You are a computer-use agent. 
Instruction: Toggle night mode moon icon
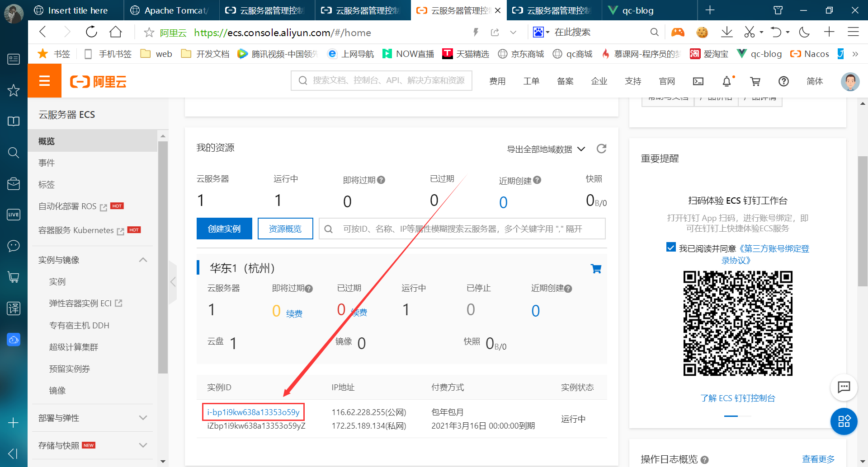click(x=804, y=32)
